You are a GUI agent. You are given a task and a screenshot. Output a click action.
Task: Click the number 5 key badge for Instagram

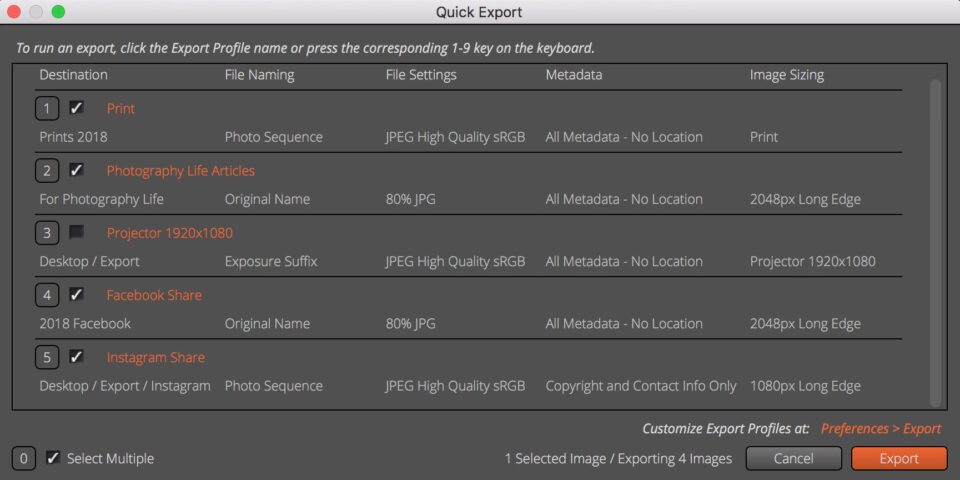tap(47, 358)
